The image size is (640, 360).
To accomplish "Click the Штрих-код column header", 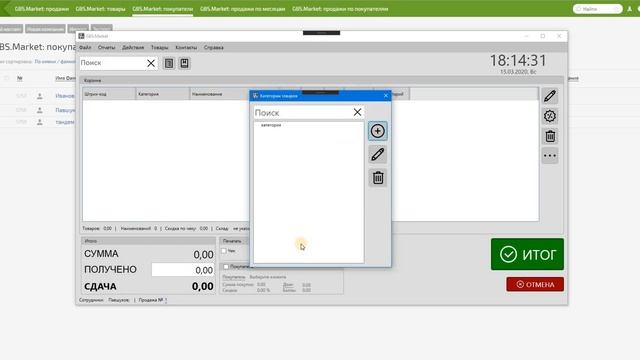I will 109,94.
